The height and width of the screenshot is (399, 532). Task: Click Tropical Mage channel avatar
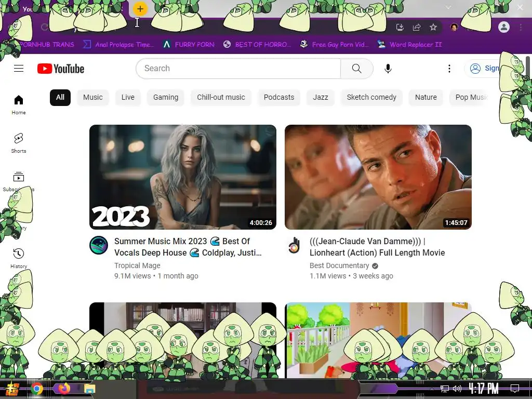[99, 245]
